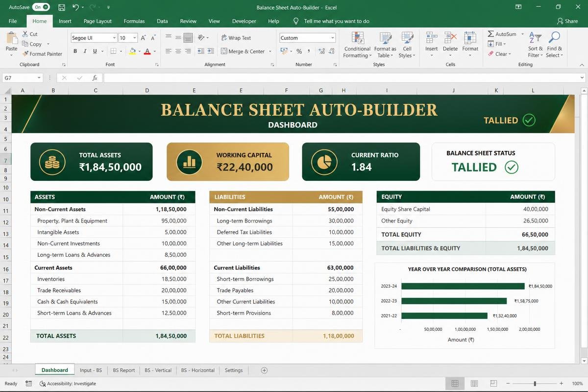This screenshot has height=392, width=588.
Task: Click the macro recording icon in status bar
Action: 28,384
